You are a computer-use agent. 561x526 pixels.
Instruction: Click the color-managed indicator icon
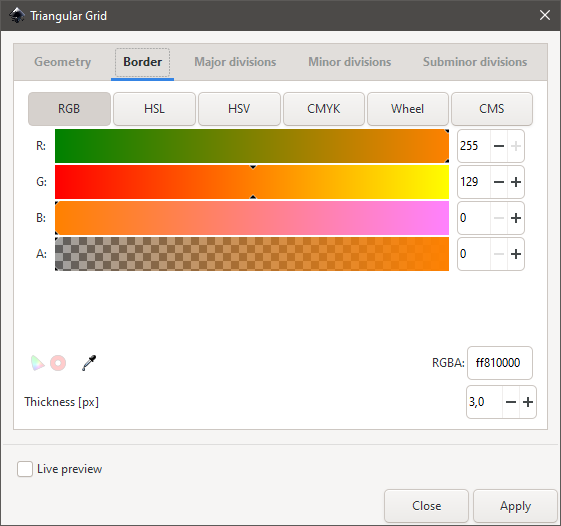pyautogui.click(x=37, y=363)
